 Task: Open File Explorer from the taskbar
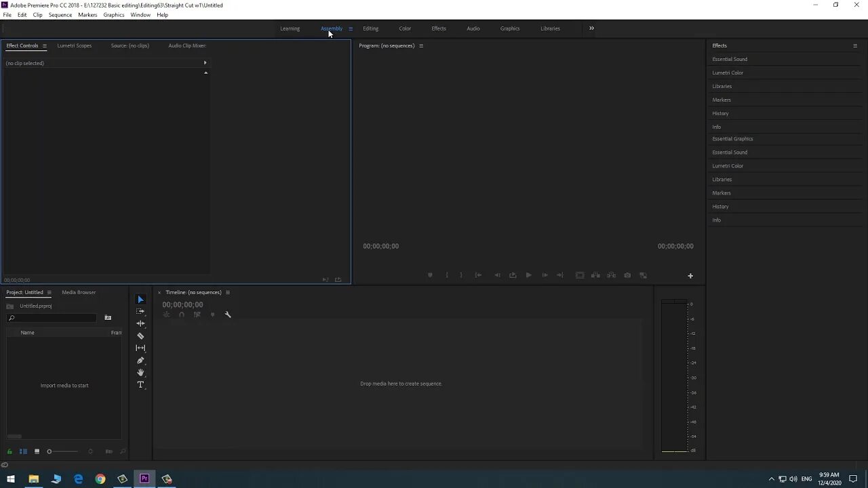pos(34,479)
